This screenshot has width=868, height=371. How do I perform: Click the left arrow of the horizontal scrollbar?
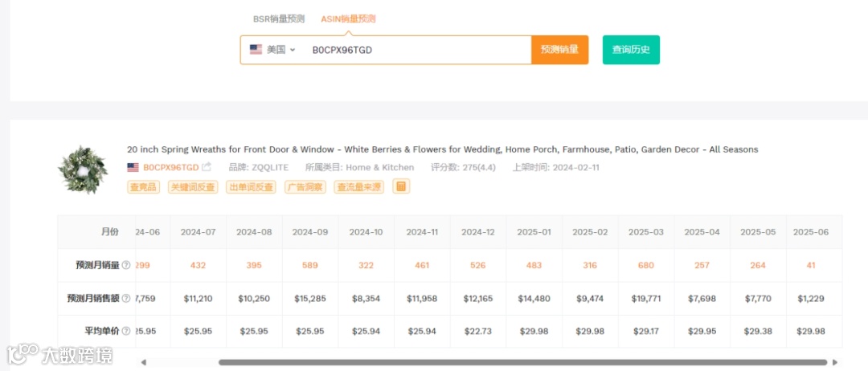click(x=143, y=363)
